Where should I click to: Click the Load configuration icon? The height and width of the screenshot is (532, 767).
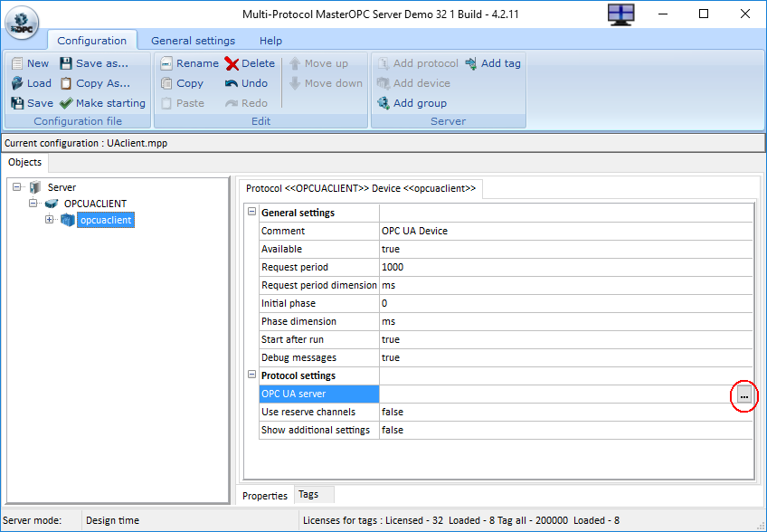pyautogui.click(x=17, y=83)
